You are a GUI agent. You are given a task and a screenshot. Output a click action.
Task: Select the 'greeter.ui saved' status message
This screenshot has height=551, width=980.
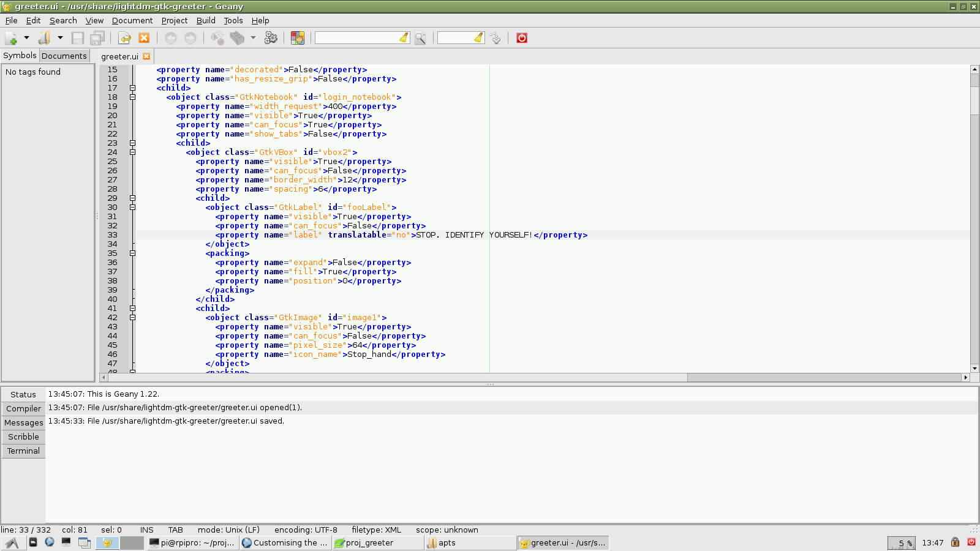(513, 421)
